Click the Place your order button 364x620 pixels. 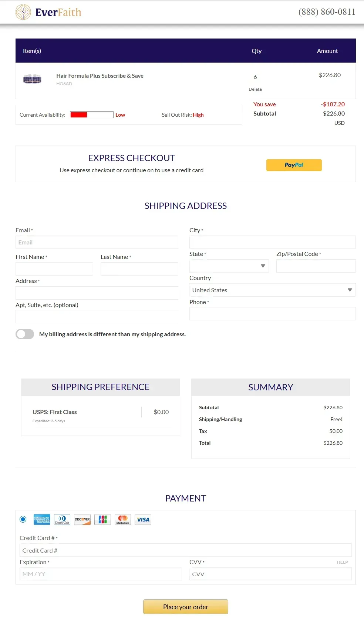186,607
